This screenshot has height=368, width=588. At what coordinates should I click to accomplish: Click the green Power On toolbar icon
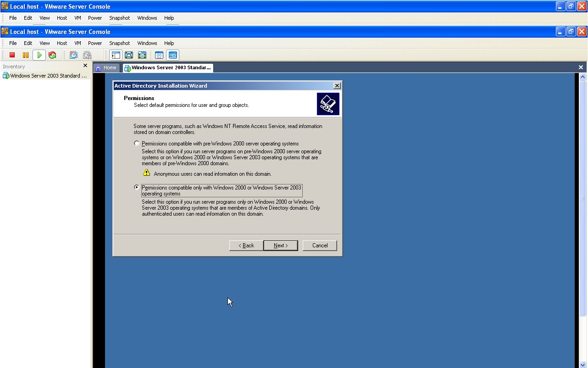click(39, 55)
